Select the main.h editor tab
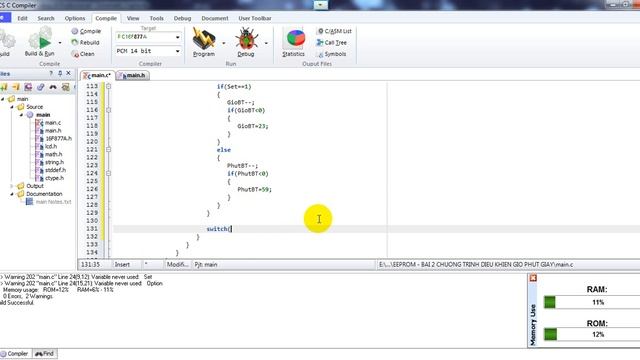This screenshot has width=640, height=360. [133, 75]
